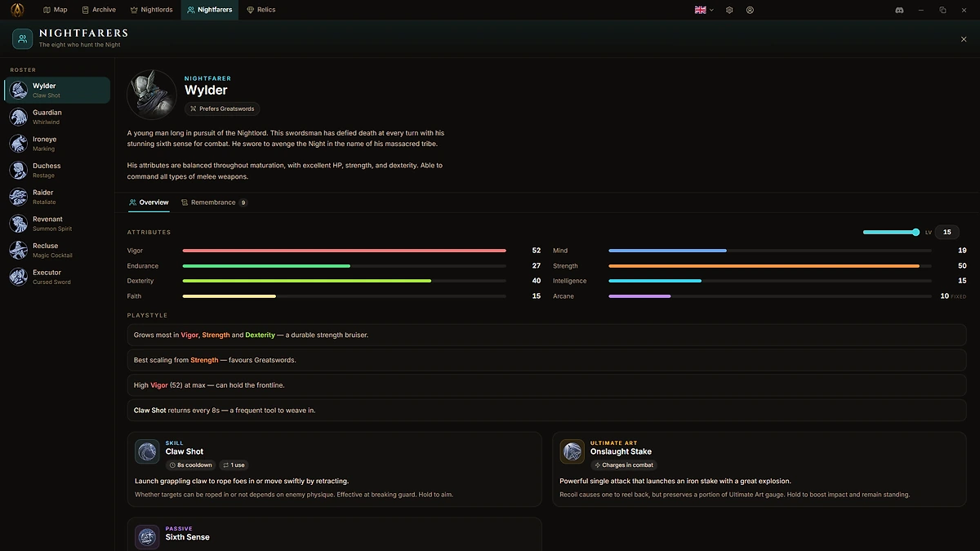This screenshot has height=551, width=980.
Task: Click Raider's roster portrait icon
Action: pyautogui.click(x=18, y=197)
